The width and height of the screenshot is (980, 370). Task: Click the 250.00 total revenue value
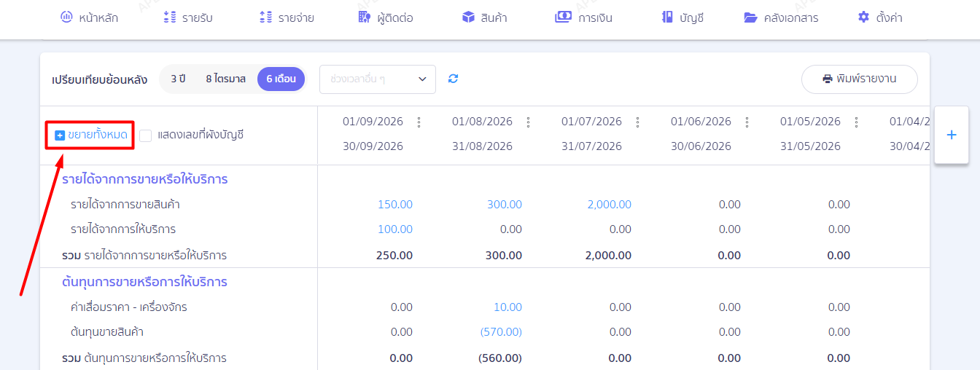394,256
